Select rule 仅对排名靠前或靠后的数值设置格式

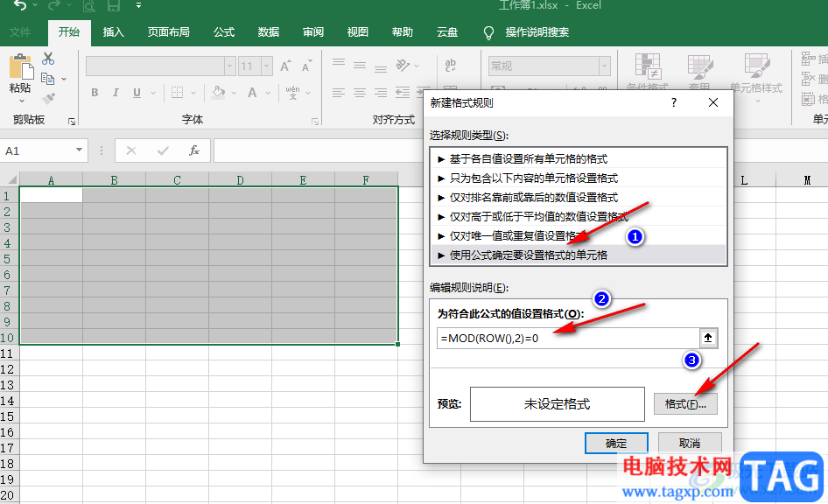579,198
